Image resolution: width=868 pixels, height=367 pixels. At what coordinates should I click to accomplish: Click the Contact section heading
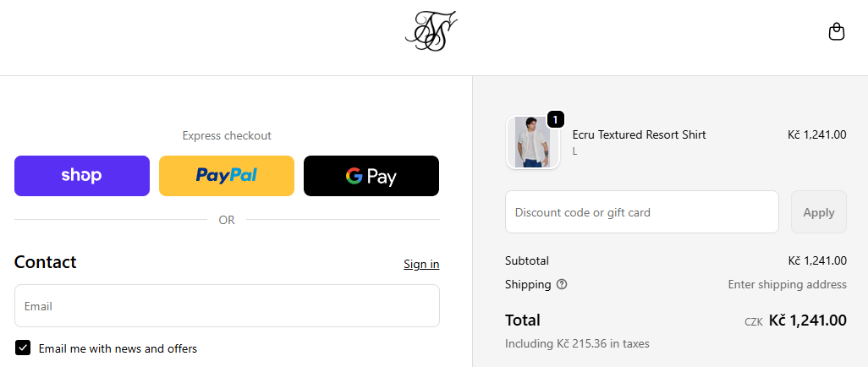click(46, 262)
